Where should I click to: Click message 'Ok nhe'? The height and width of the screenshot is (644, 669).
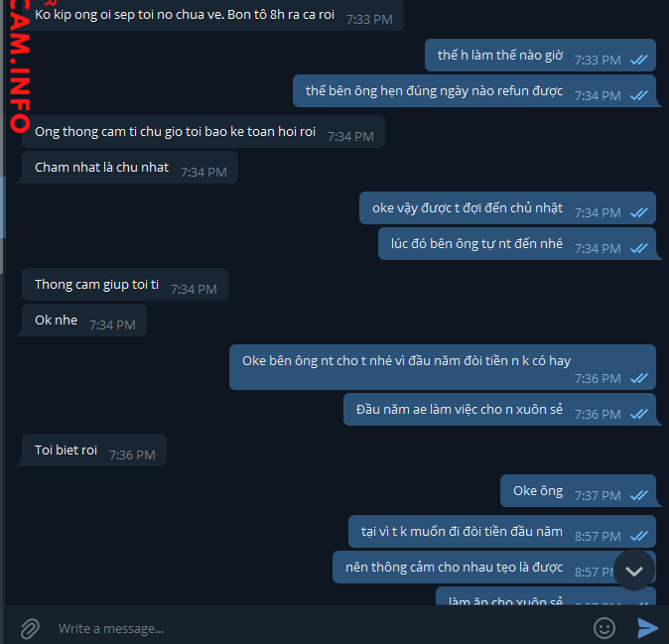(x=84, y=320)
